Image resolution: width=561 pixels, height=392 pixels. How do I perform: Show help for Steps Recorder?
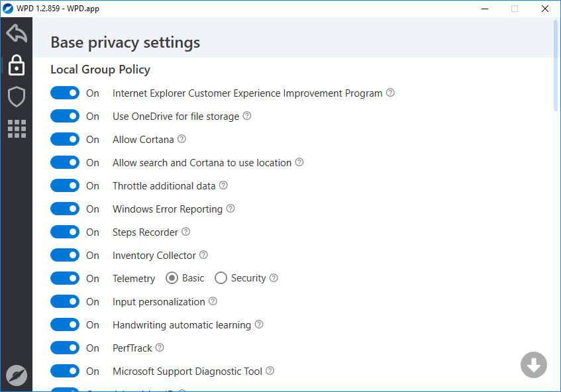tap(185, 232)
